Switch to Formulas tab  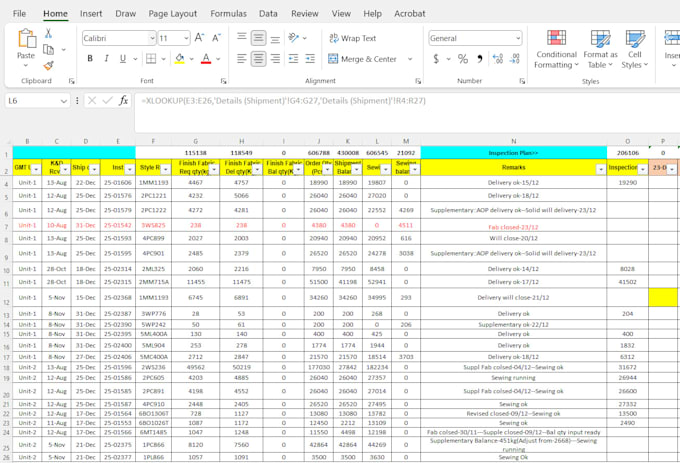click(229, 13)
